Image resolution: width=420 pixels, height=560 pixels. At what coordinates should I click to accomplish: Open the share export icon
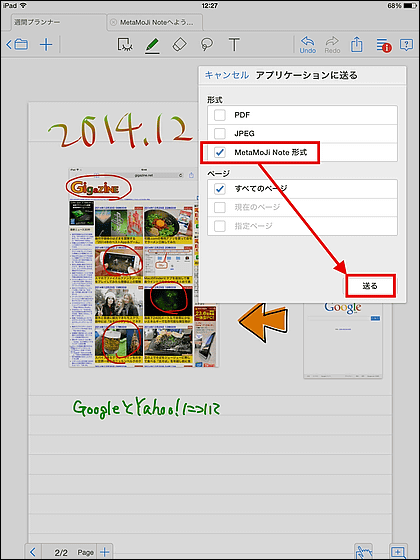coord(356,45)
